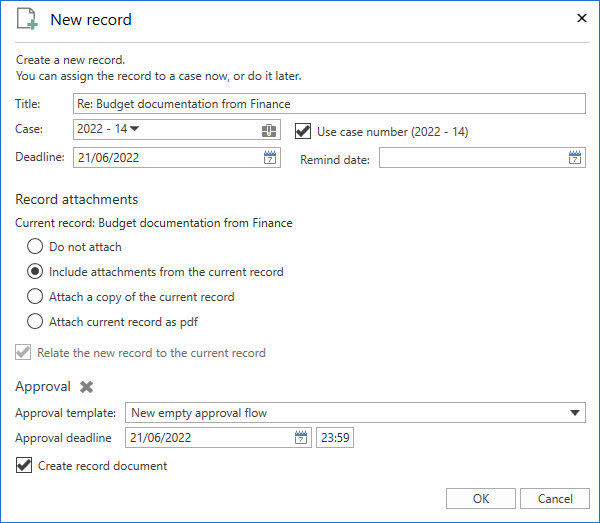Open the Approval template dropdown

click(x=575, y=412)
